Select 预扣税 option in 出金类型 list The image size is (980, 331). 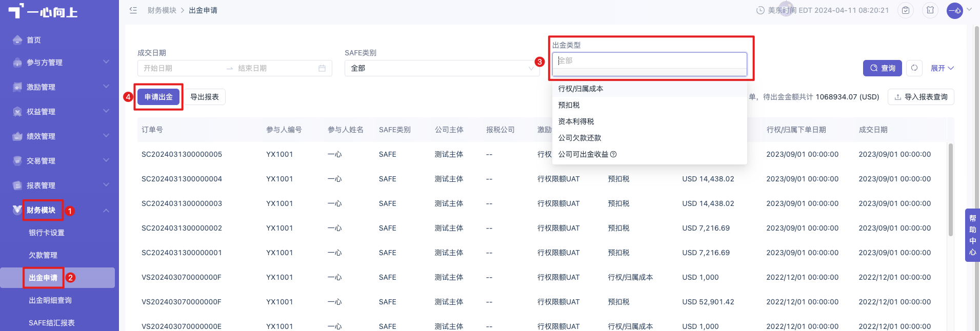click(649, 105)
